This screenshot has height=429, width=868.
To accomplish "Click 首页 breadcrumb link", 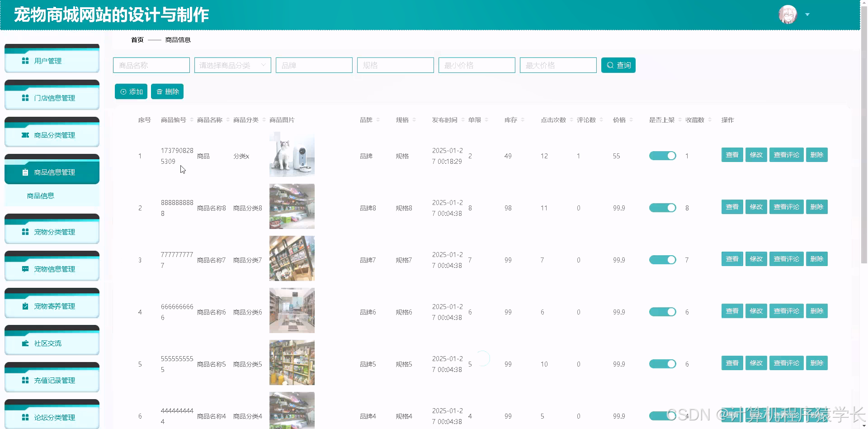I will [x=137, y=40].
